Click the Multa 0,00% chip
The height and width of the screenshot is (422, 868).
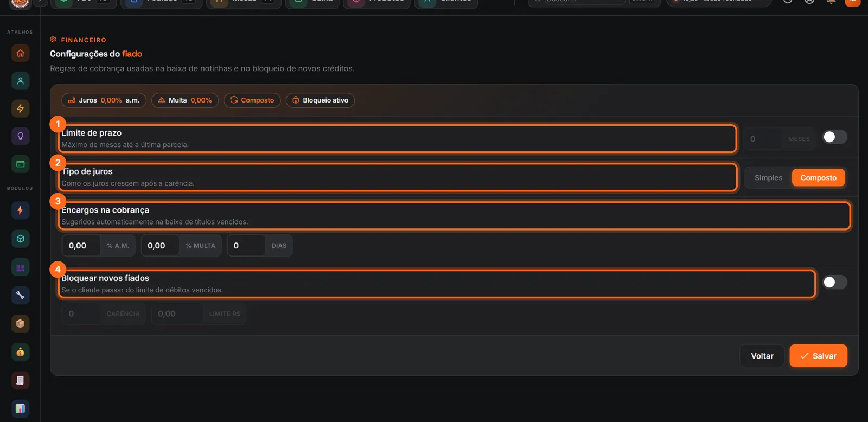185,100
